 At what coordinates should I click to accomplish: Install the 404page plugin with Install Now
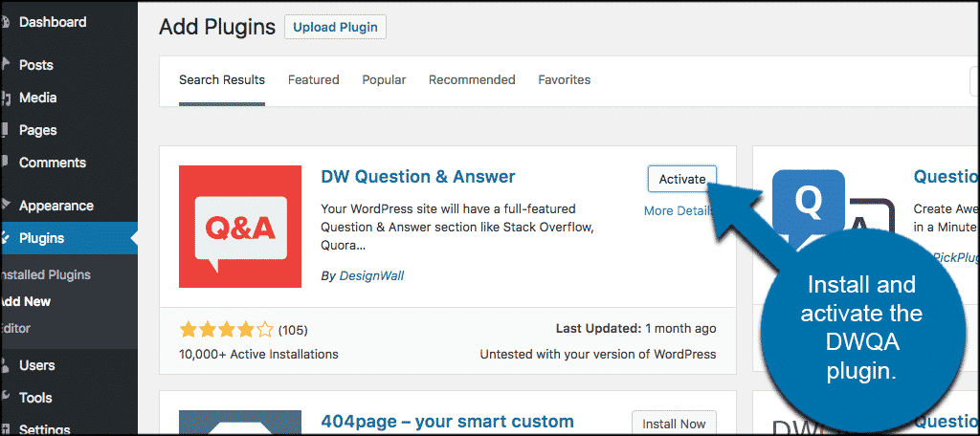point(674,423)
